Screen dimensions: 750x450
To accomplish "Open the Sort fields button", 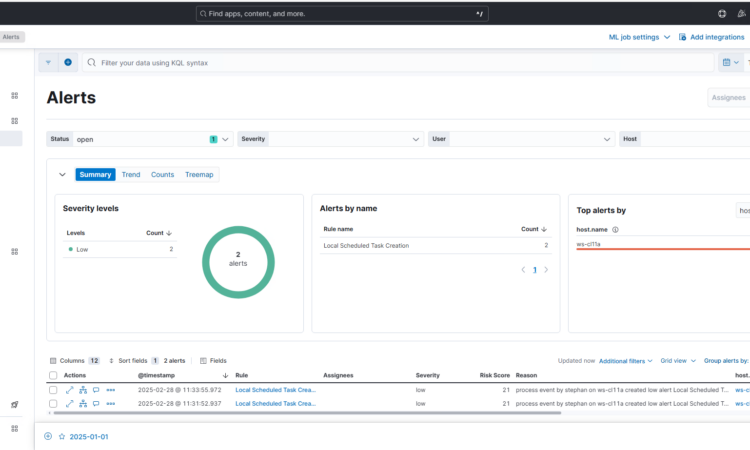I will 133,361.
